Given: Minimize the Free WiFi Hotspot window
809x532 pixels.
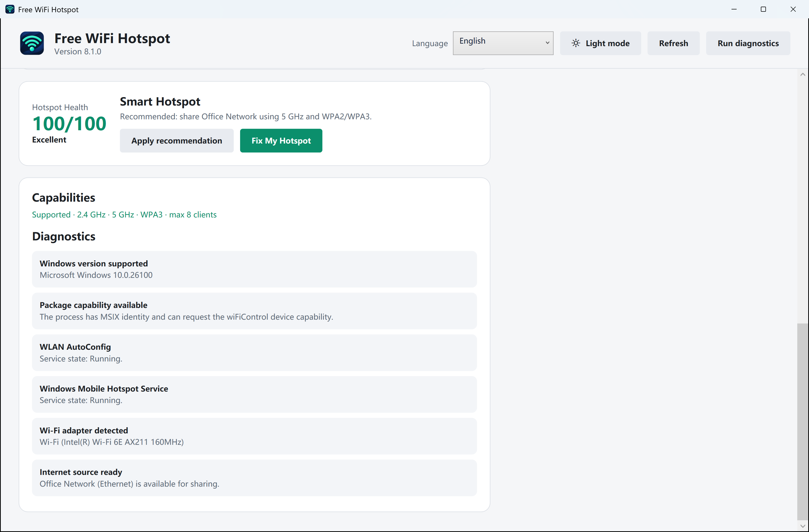Looking at the screenshot, I should [x=734, y=9].
